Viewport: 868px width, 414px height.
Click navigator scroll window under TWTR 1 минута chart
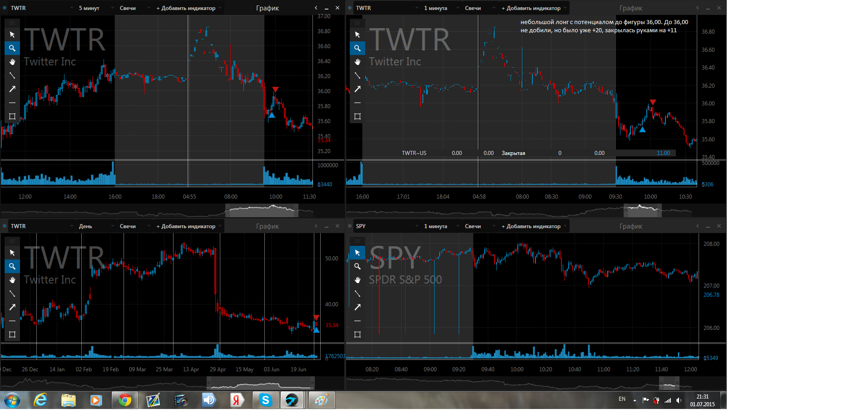coord(642,210)
